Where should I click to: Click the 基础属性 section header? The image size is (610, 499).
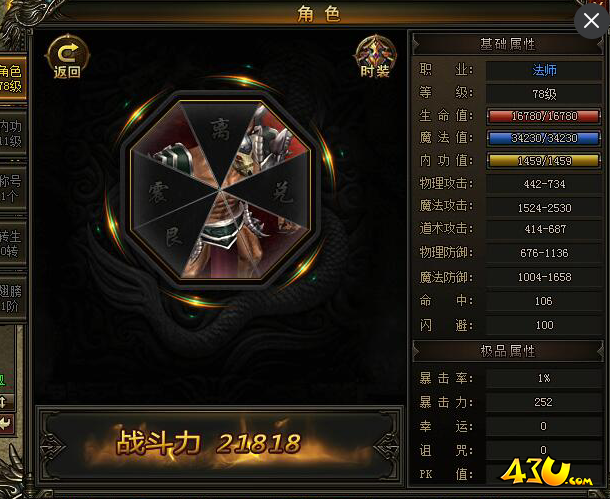point(508,44)
